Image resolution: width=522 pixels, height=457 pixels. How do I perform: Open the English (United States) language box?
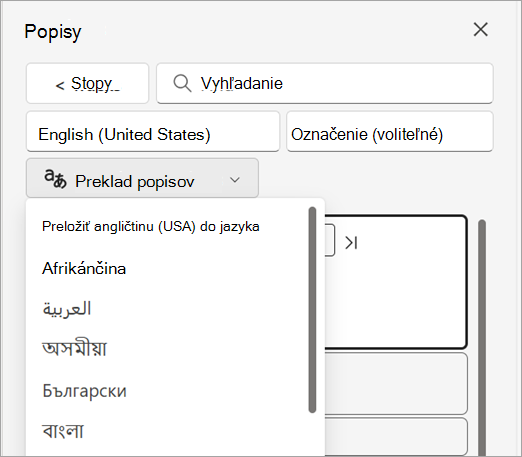tap(153, 131)
